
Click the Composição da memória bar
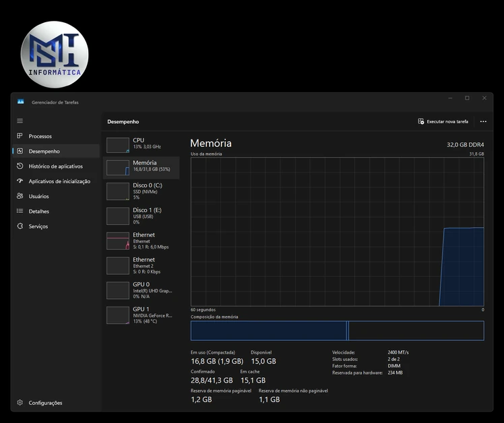337,331
